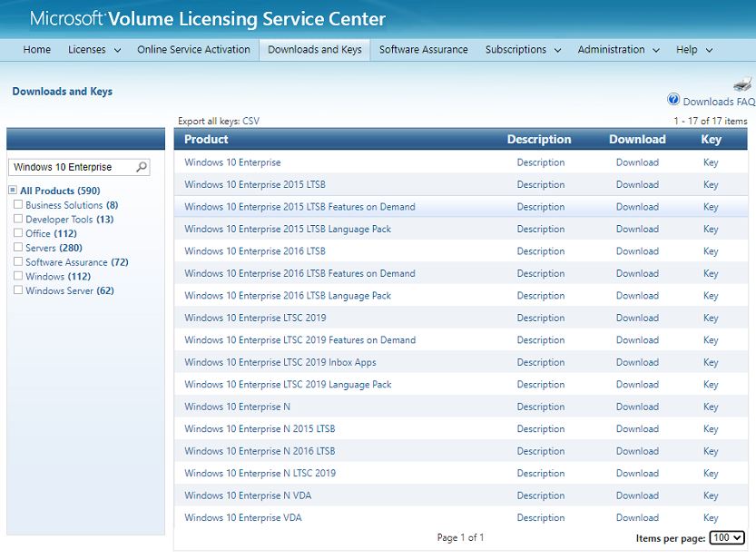Open the Licenses menu dropdown

(94, 50)
